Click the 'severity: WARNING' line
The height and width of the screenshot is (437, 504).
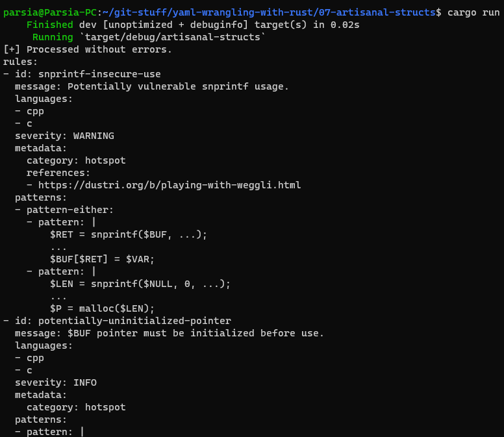click(64, 136)
